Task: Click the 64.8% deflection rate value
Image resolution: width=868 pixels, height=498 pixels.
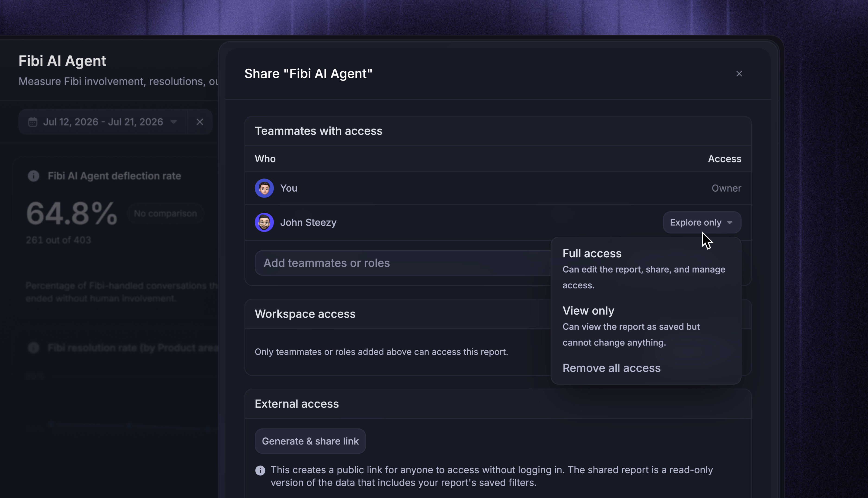Action: [71, 214]
